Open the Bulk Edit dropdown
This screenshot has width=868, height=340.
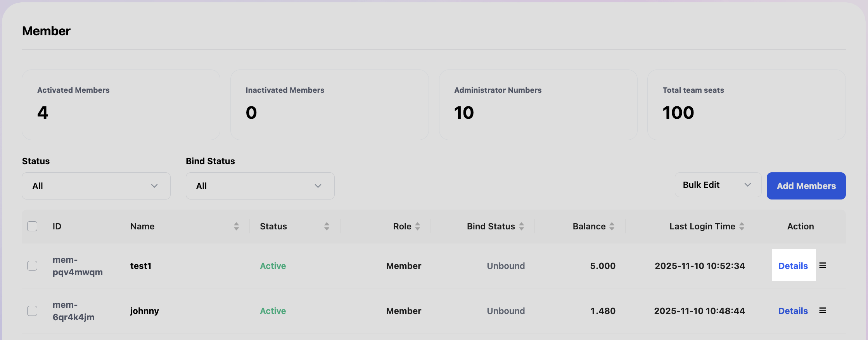(718, 185)
